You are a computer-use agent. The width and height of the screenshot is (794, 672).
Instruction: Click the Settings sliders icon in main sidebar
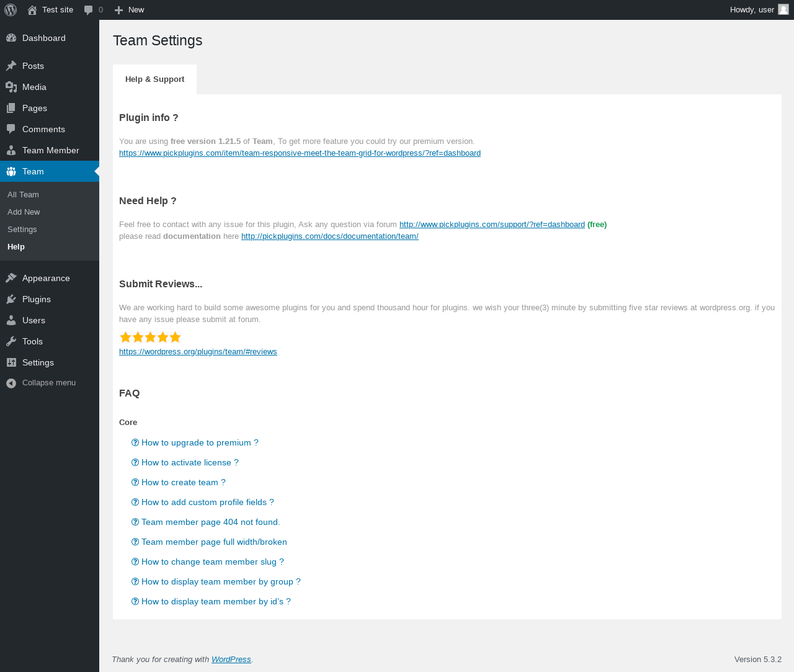(11, 362)
